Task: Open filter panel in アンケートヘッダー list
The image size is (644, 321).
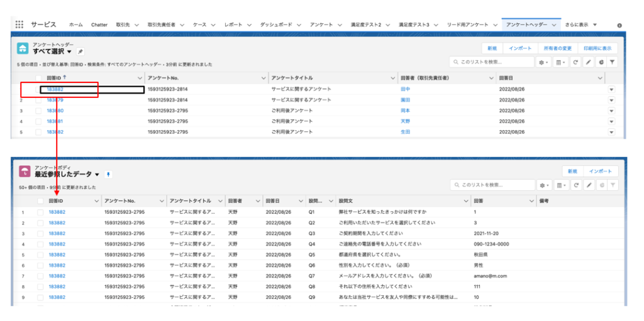Action: pos(613,62)
